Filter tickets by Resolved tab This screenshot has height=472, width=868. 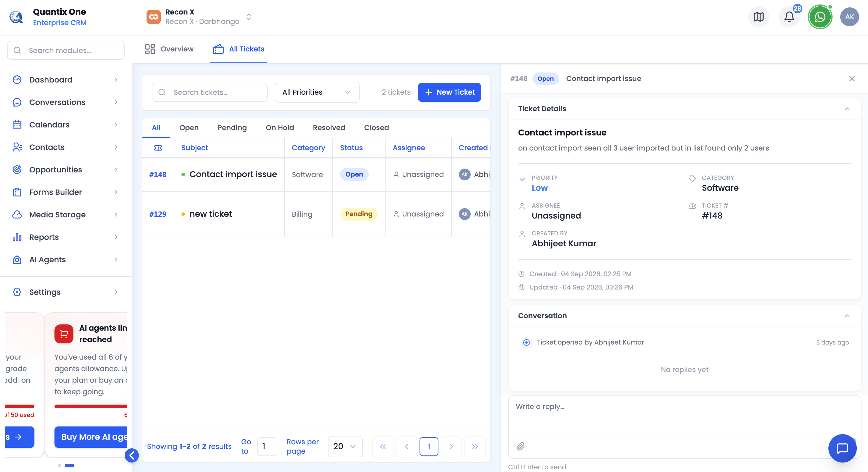point(329,127)
